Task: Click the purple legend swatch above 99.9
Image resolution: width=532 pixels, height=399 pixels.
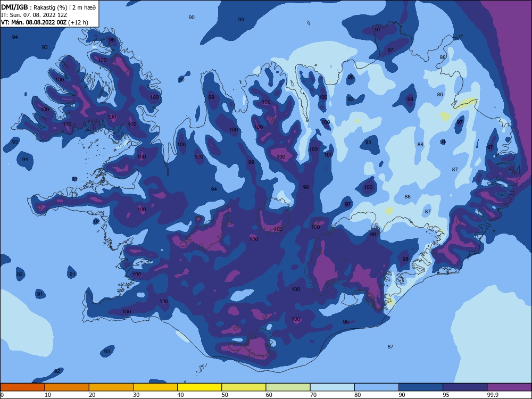Action: [509, 387]
